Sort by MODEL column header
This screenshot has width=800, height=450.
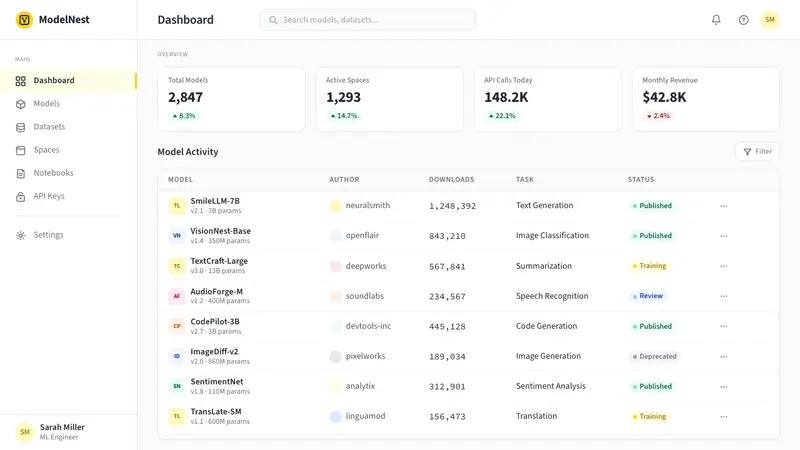tap(180, 180)
